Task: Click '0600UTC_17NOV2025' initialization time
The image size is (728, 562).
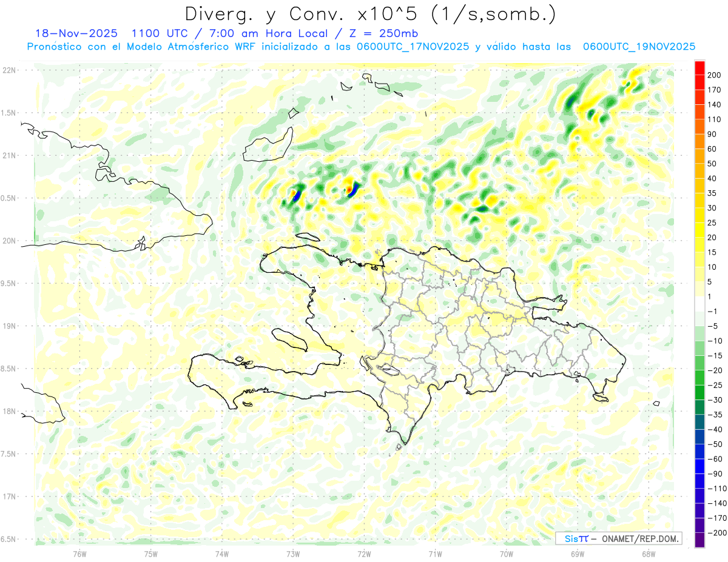Action: click(413, 47)
